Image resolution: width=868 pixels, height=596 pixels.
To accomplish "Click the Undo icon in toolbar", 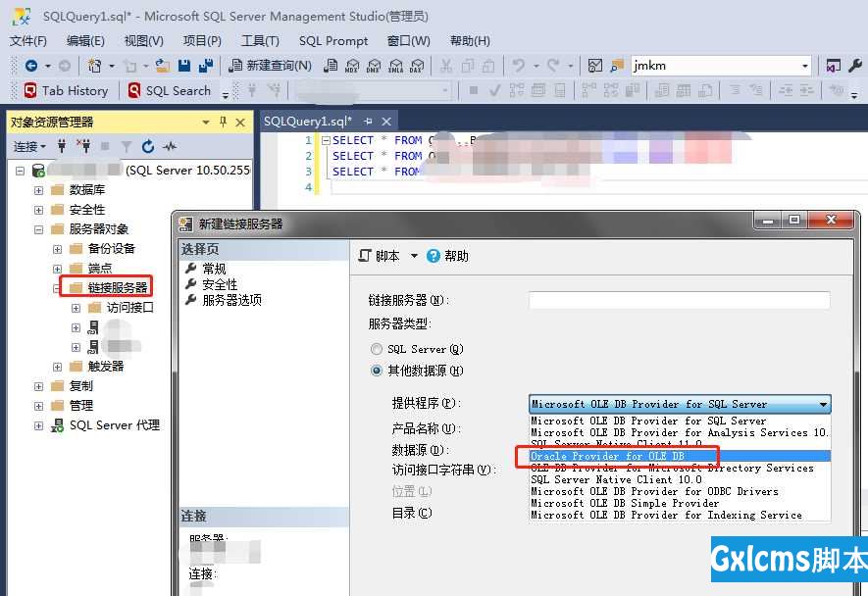I will (519, 66).
